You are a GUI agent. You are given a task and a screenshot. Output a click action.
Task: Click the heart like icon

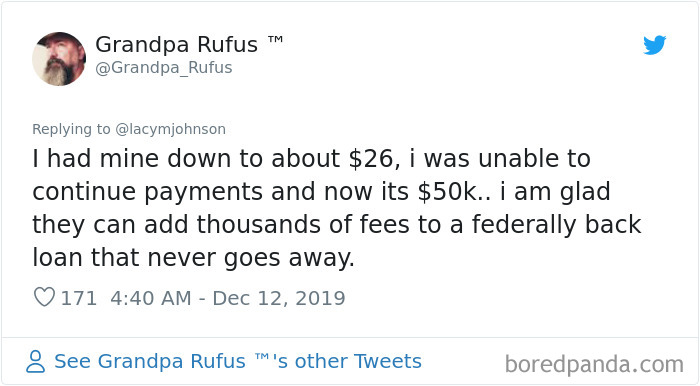[x=44, y=297]
